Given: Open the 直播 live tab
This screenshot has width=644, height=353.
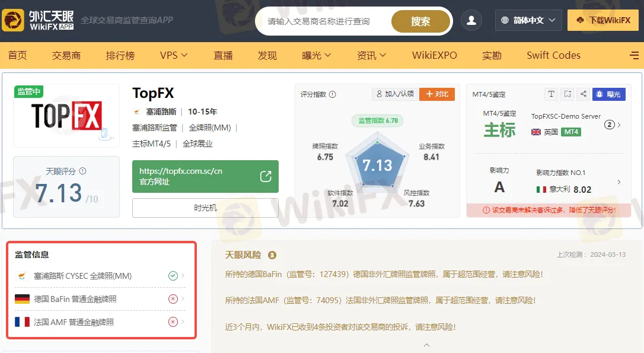Looking at the screenshot, I should [223, 55].
